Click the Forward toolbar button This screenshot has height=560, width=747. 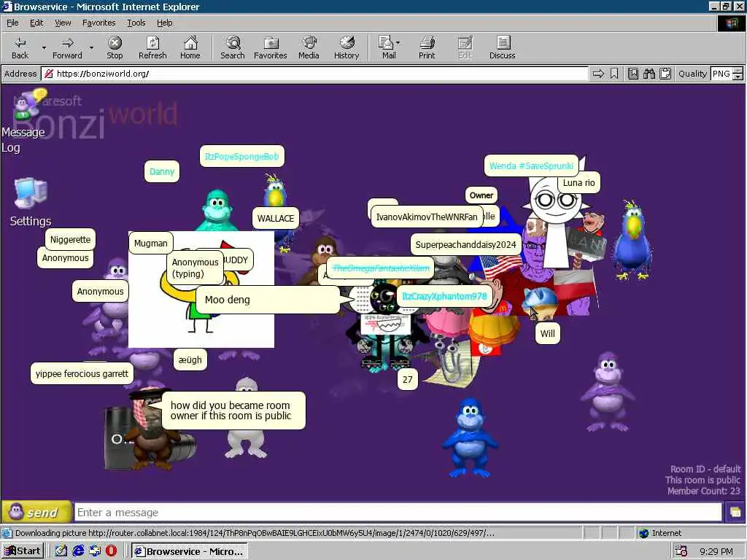[x=67, y=47]
